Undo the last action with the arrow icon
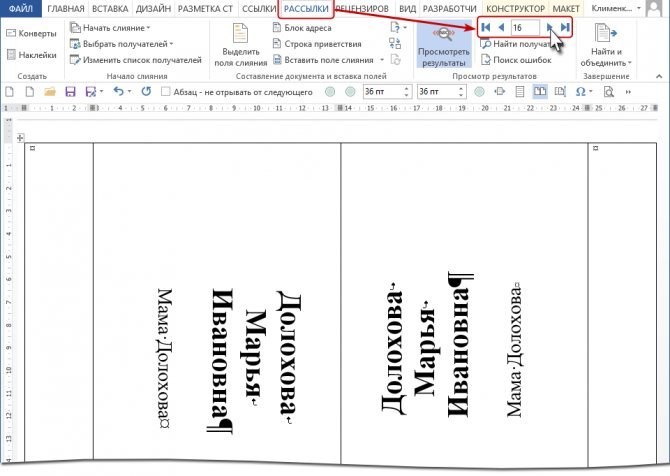 (118, 92)
